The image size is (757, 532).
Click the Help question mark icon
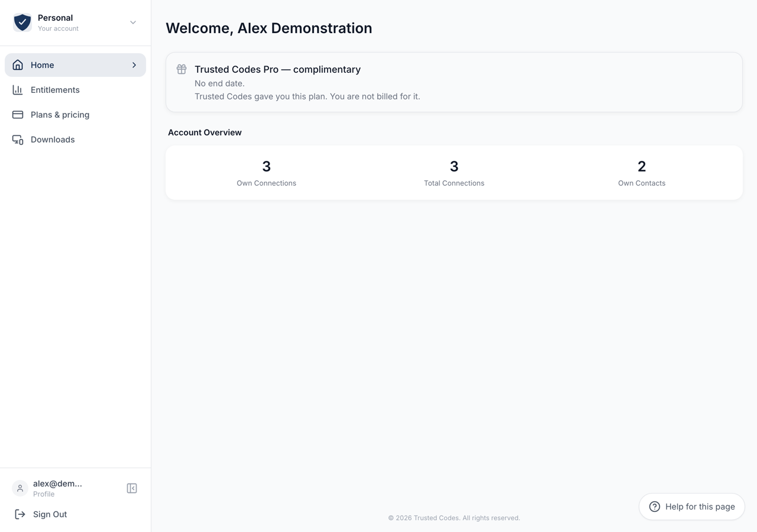coord(655,507)
